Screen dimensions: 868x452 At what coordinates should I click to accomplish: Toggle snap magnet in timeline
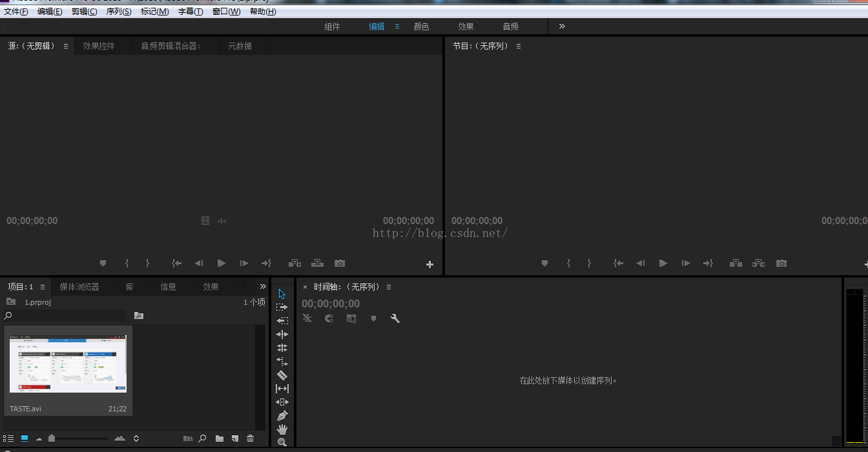coord(329,318)
